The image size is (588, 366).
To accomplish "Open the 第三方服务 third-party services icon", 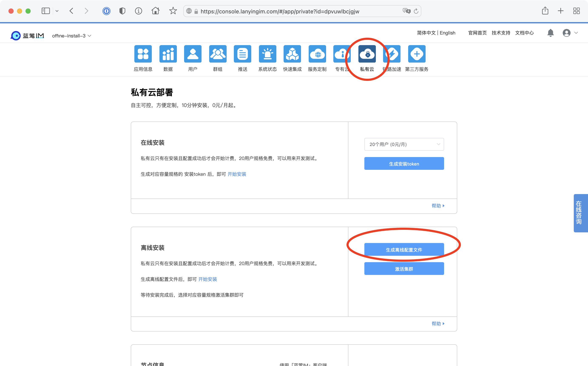I will pyautogui.click(x=417, y=54).
